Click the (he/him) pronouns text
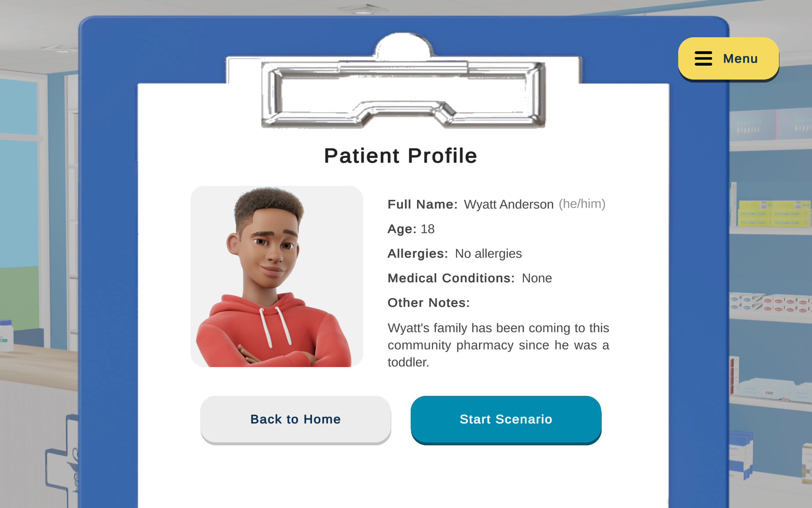812x508 pixels. [582, 204]
